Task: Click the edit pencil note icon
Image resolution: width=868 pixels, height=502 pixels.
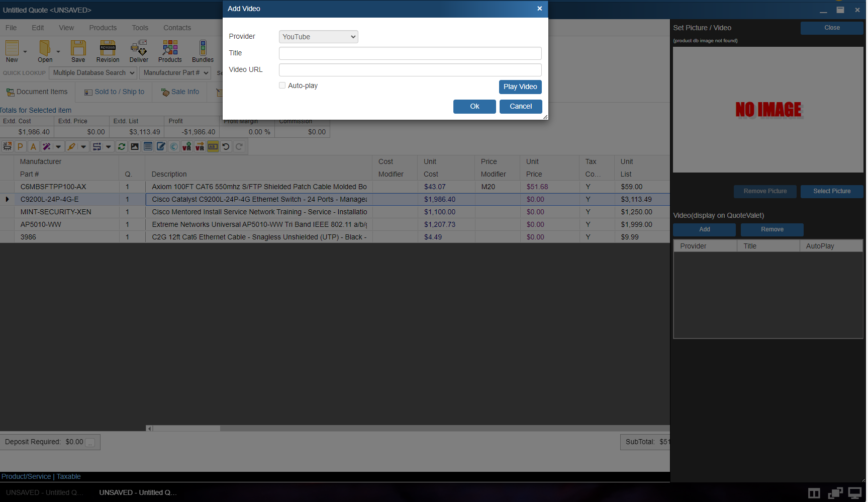Action: [x=161, y=146]
